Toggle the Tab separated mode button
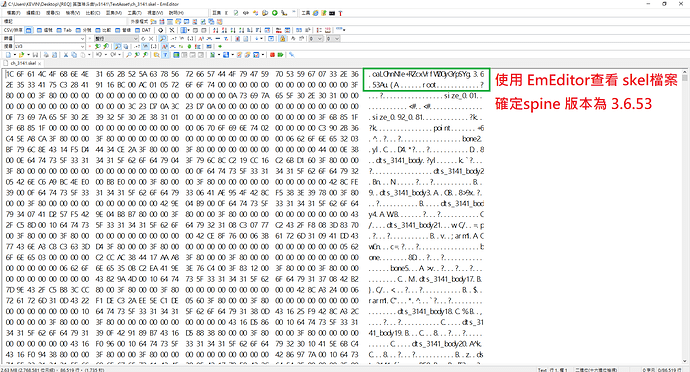Image resolution: width=690 pixels, height=372 pixels. pyautogui.click(x=64, y=30)
